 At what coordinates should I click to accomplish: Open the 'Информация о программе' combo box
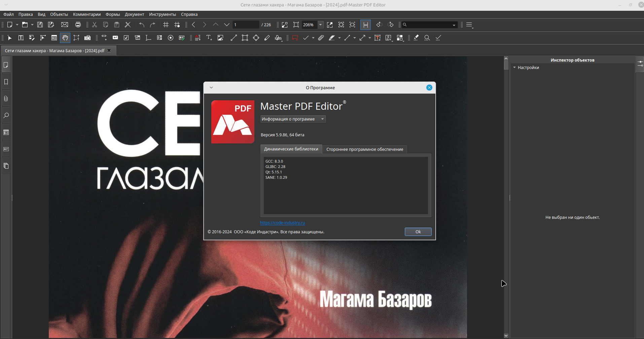pos(293,119)
